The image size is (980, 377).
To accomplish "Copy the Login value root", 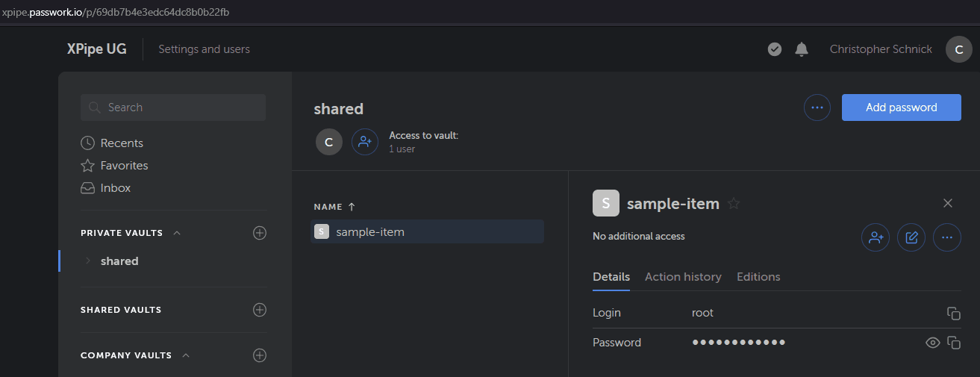I will 953,314.
